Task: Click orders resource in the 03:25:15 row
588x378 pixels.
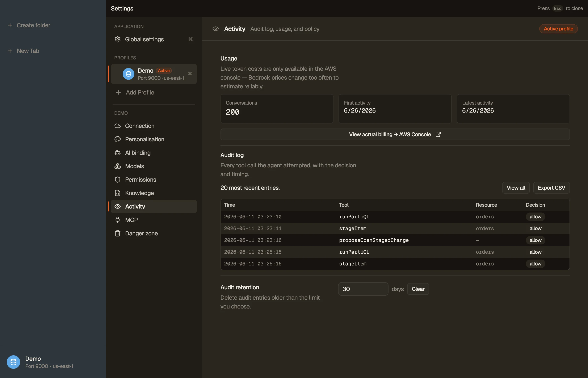Action: pos(485,252)
